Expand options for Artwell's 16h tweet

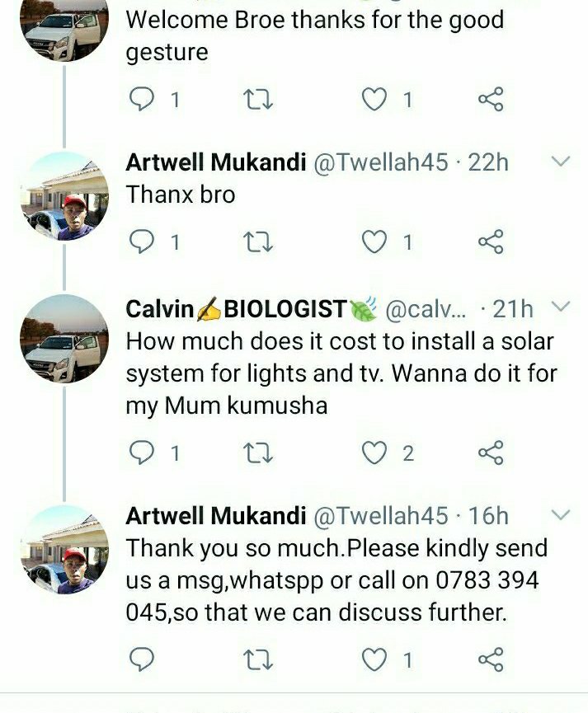point(560,516)
